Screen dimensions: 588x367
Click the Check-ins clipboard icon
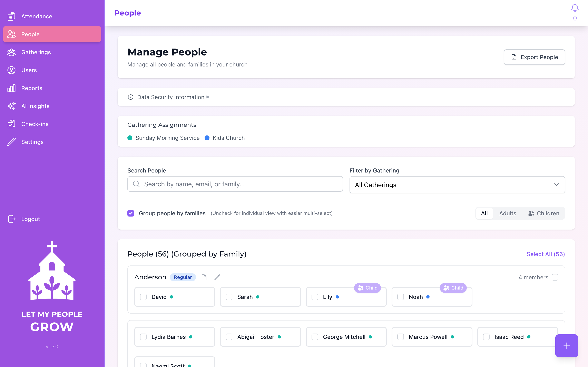point(11,124)
